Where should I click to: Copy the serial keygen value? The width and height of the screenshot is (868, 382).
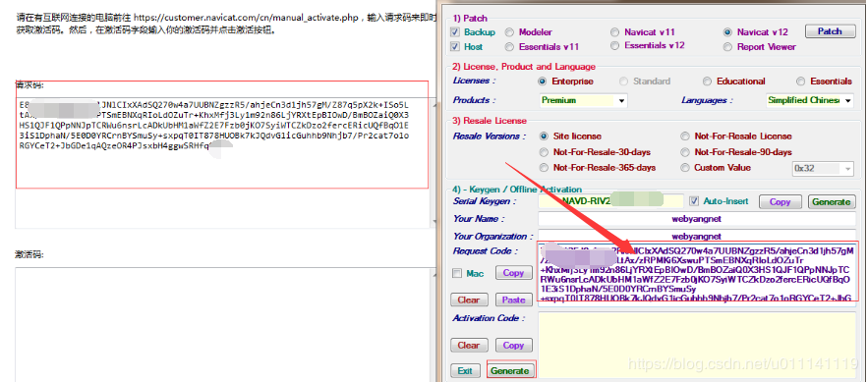[780, 202]
